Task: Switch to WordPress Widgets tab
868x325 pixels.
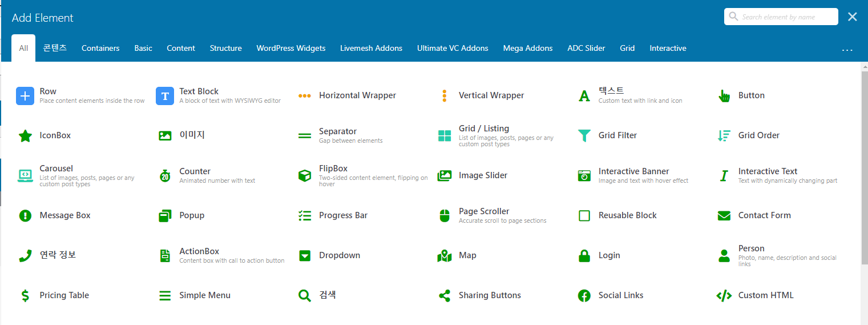Action: click(x=291, y=48)
